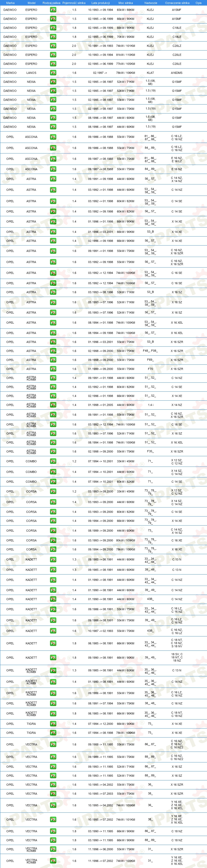Click fuel icon in Astra Kombi 1.4 i row
Viewport: 207px width, 868px height.
click(x=53, y=405)
